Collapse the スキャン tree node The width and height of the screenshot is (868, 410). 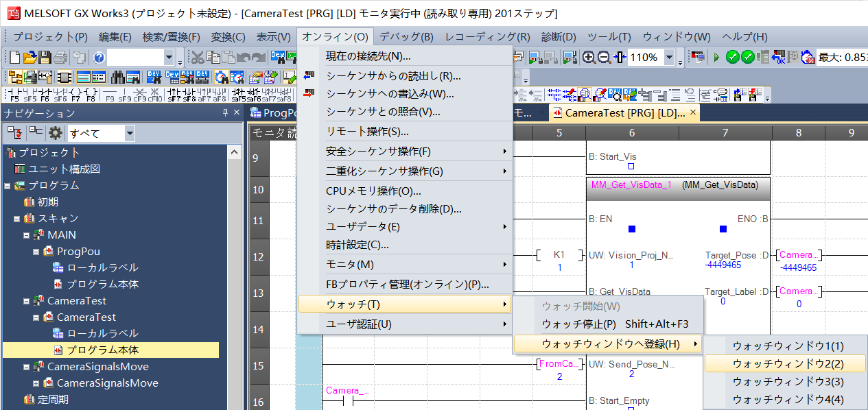tap(17, 219)
